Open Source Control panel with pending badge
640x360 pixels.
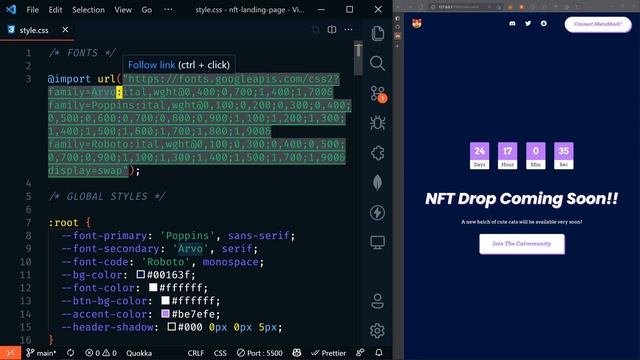pos(378,93)
